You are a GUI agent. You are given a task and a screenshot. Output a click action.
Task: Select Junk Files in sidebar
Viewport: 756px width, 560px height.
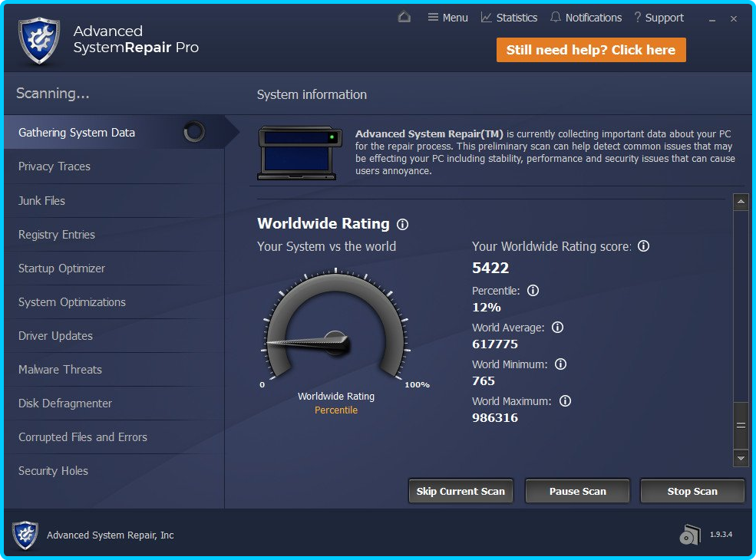[x=114, y=200]
